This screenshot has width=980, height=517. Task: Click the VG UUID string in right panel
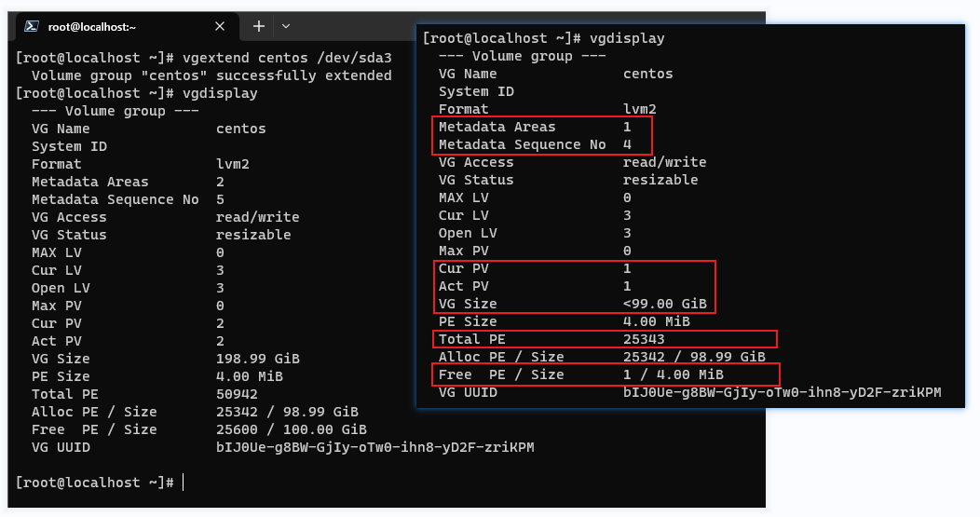782,392
